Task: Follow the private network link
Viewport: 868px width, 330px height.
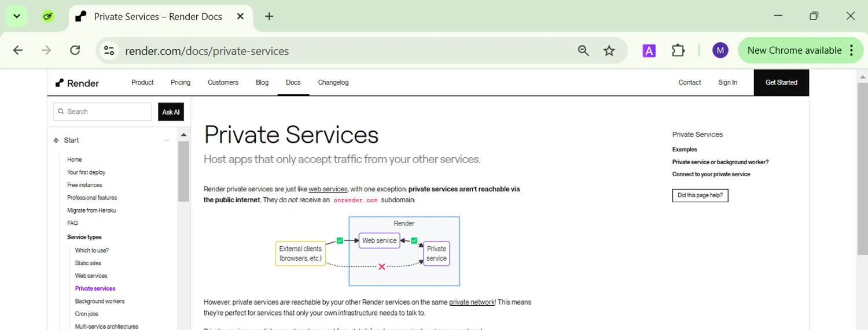Action: [472, 302]
